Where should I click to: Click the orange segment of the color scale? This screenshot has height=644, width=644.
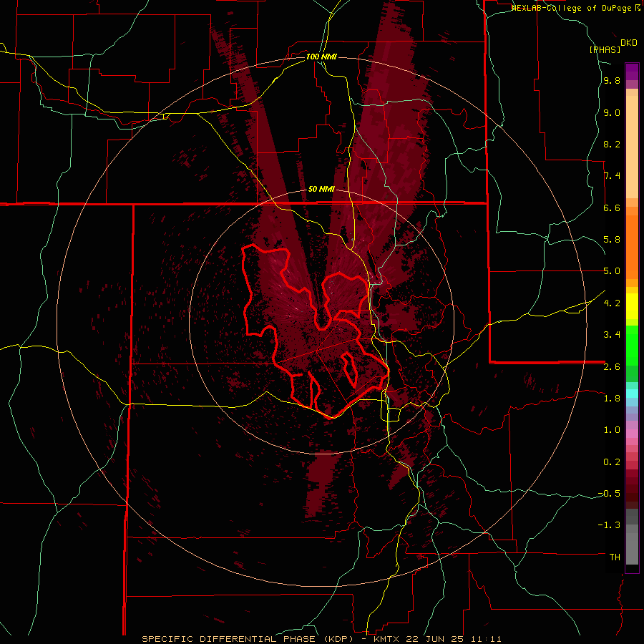point(632,247)
